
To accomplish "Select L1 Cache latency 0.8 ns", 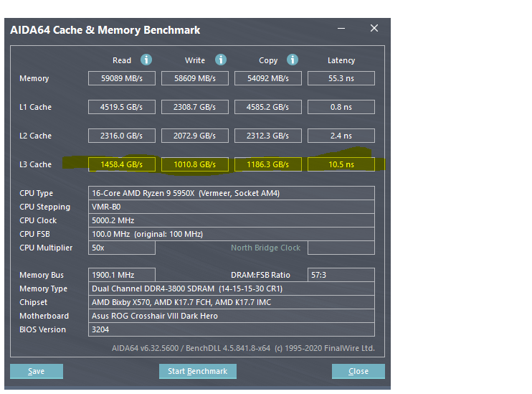I will [x=341, y=107].
